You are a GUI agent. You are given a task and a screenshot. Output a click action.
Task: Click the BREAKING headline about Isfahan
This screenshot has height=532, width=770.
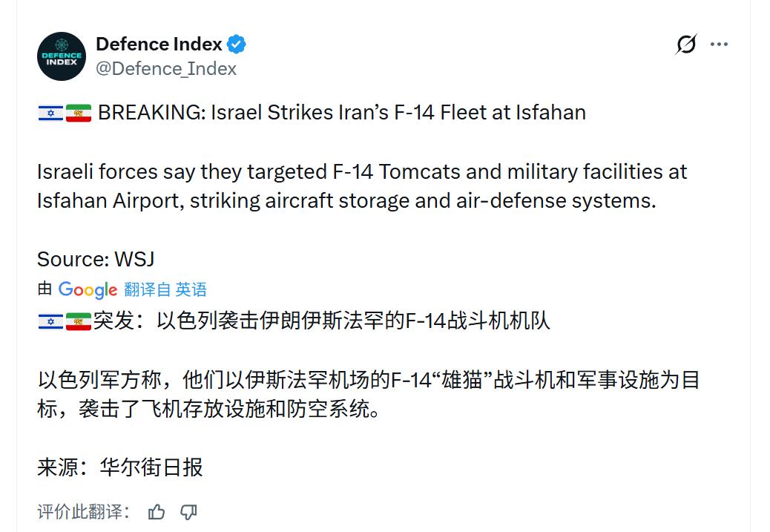341,113
